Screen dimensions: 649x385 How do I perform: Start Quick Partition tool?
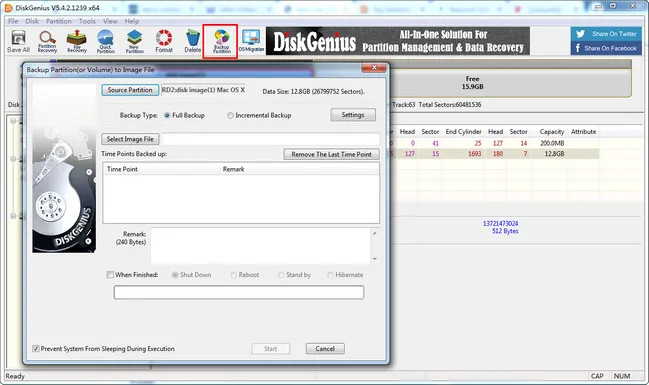pyautogui.click(x=106, y=41)
